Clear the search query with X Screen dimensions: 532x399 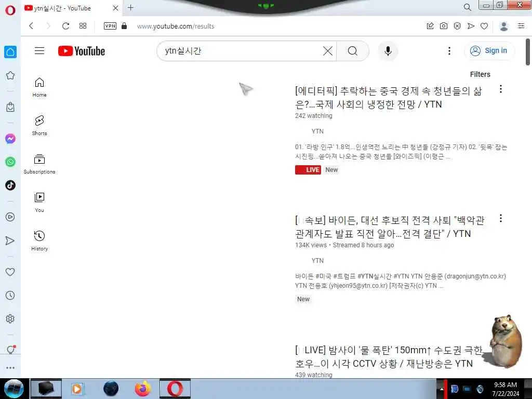(x=328, y=51)
